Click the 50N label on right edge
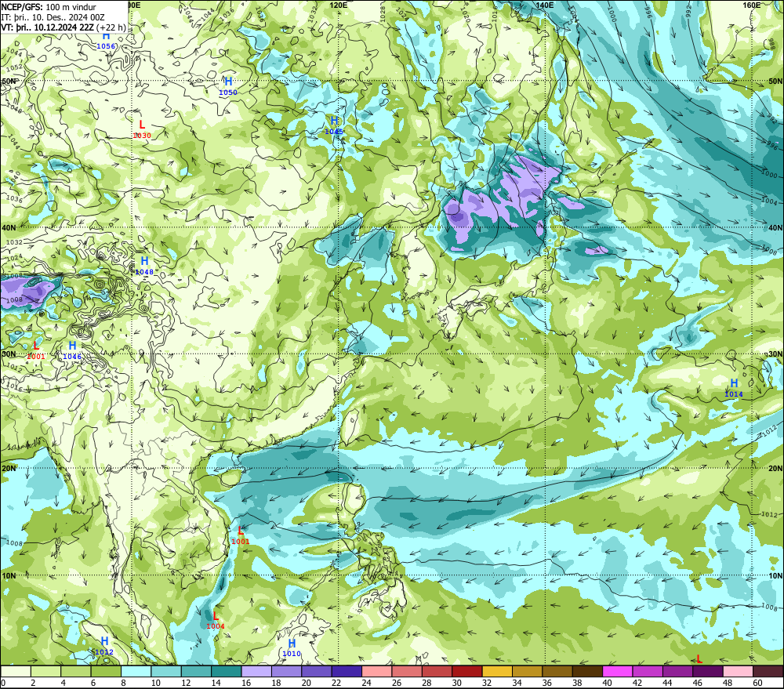The width and height of the screenshot is (784, 689). tap(775, 81)
